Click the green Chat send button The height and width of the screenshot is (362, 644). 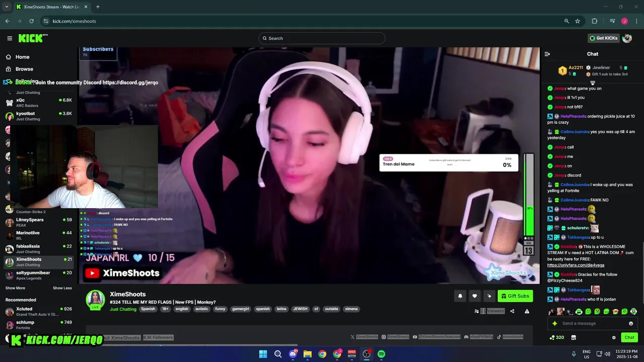(x=629, y=337)
